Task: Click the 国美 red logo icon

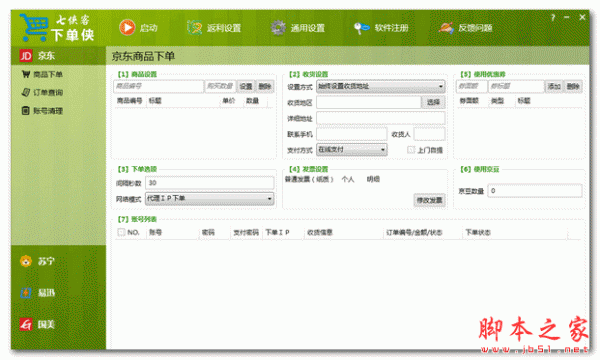Action: (26, 324)
